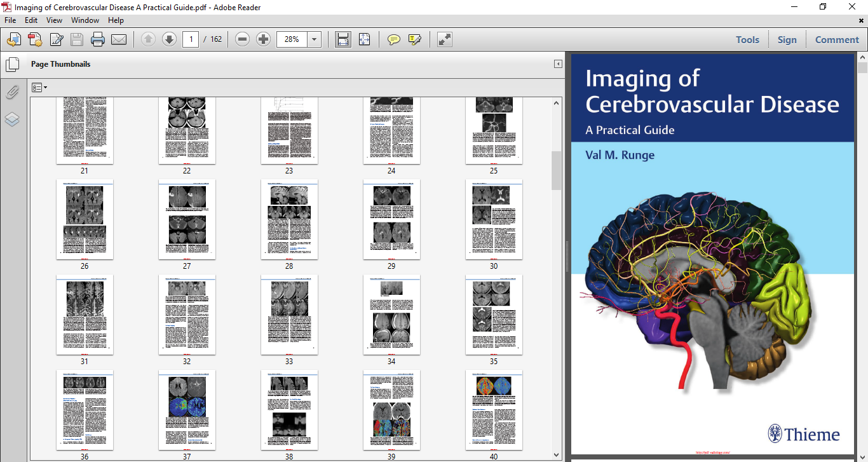
Task: Click the Print icon
Action: 98,39
